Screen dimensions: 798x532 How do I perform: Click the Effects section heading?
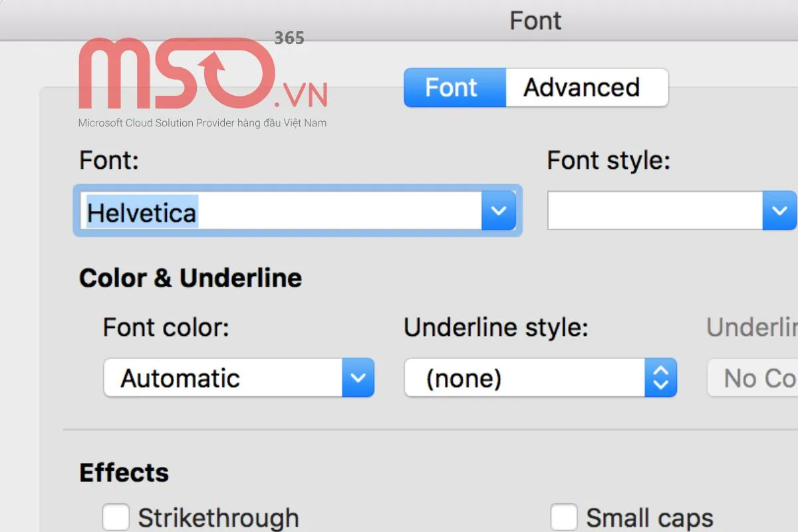click(x=124, y=473)
